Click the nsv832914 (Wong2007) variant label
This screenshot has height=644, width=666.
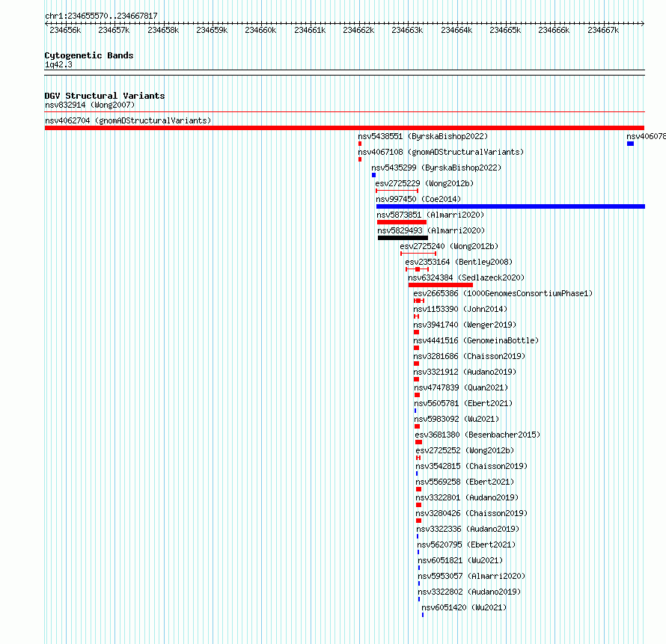[90, 105]
